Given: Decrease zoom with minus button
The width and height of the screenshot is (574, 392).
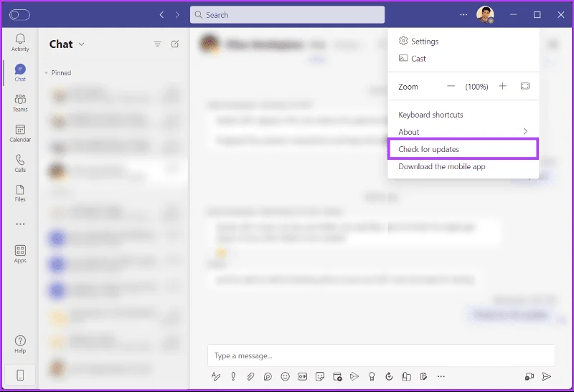Looking at the screenshot, I should pos(451,86).
